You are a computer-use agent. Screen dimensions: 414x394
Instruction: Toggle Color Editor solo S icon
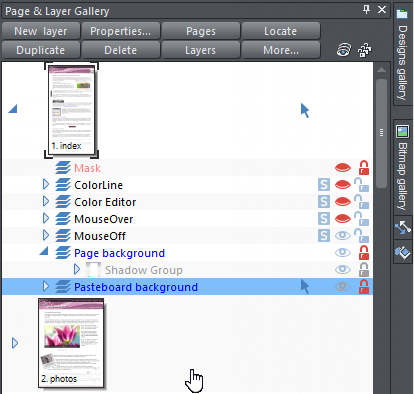coord(324,201)
